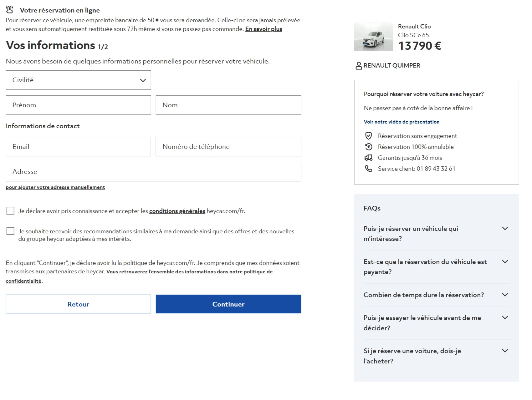Image resolution: width=532 pixels, height=400 pixels.
Task: Tick the conditions générales acceptance checkbox
Action: [10, 211]
